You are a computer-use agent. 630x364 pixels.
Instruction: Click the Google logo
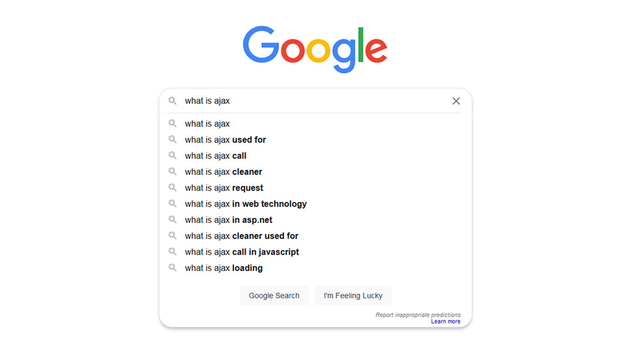[x=315, y=49]
